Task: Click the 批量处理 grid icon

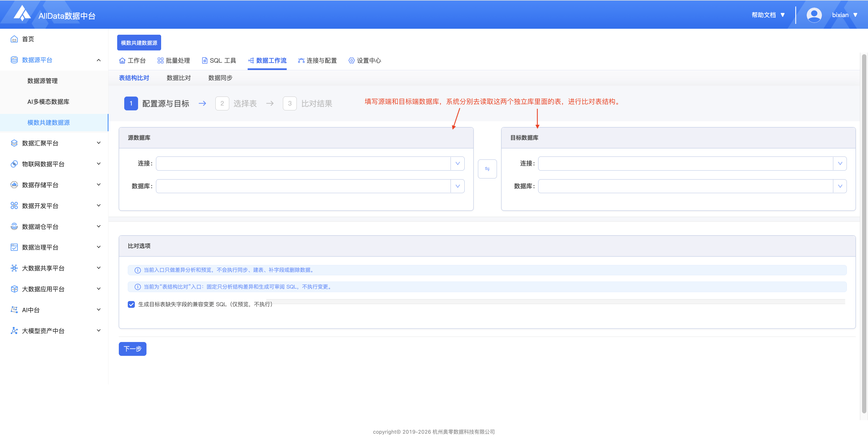Action: [x=160, y=61]
